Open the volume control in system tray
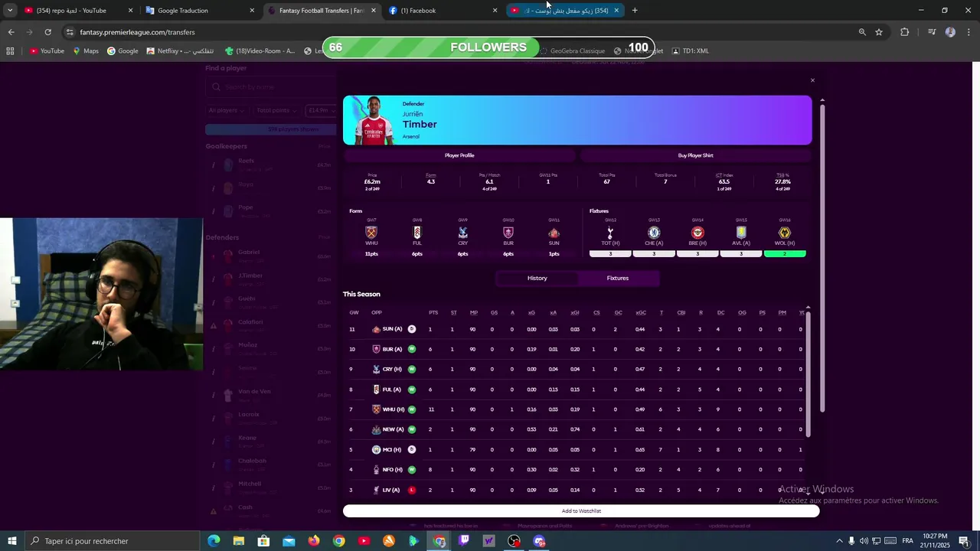The image size is (980, 551). 864,541
